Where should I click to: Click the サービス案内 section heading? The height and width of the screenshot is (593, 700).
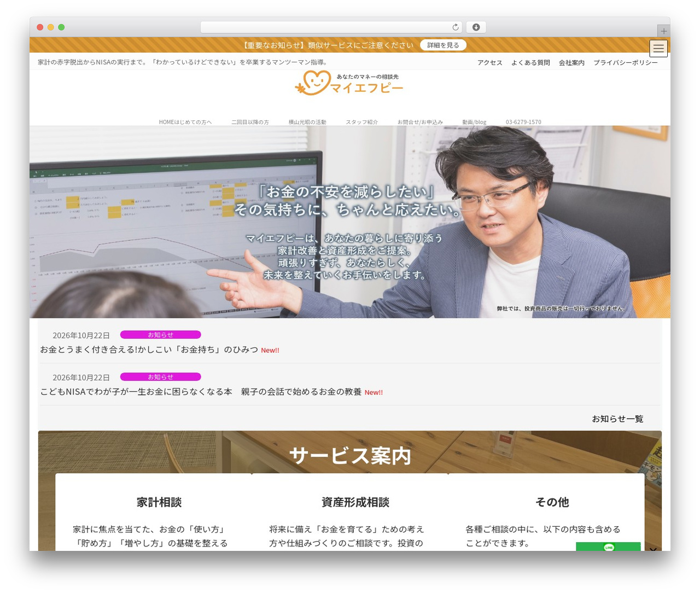350,456
